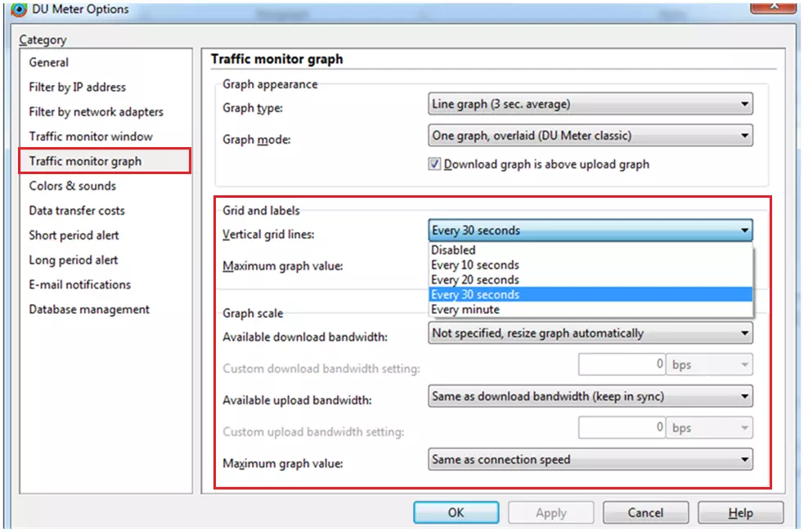Click the Vertical grid lines label

pyautogui.click(x=268, y=235)
